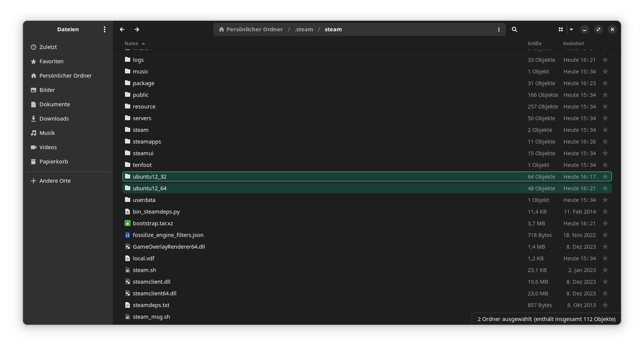This screenshot has width=644, height=350.
Task: Open Andere Orte in the sidebar
Action: (68, 181)
